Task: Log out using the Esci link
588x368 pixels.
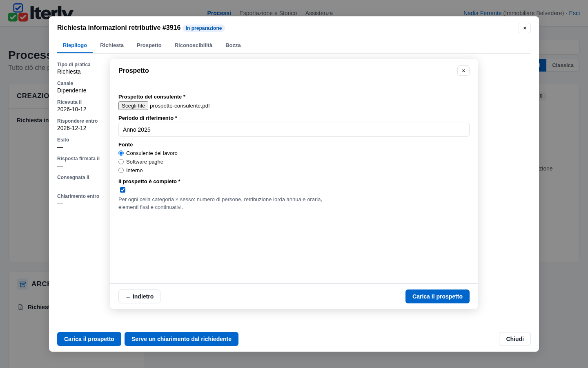Action: [x=574, y=13]
